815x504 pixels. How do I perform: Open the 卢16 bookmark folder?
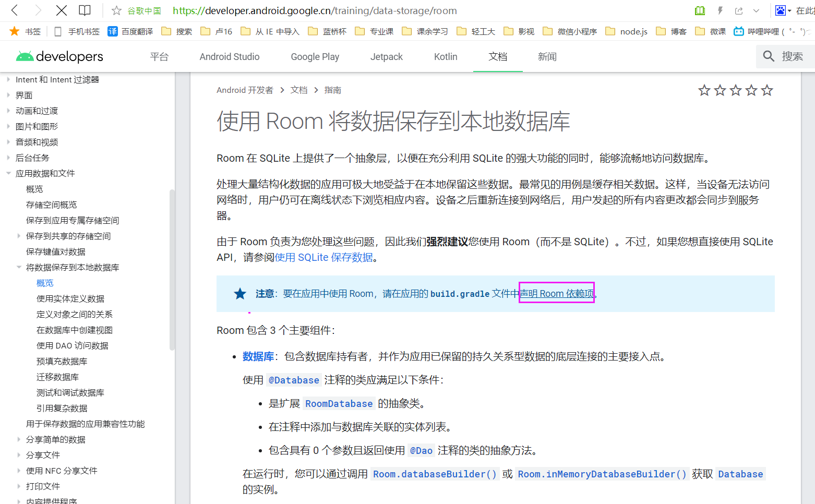tap(217, 31)
